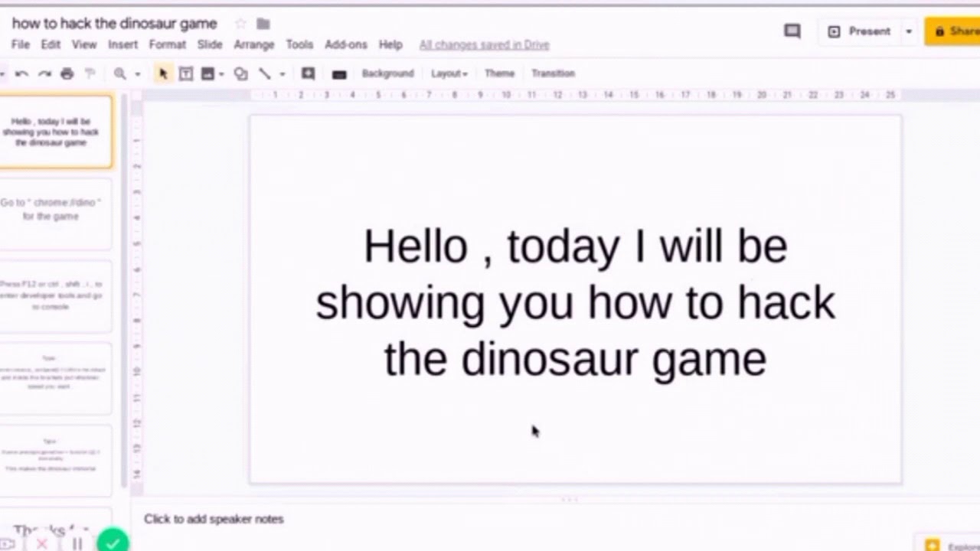This screenshot has width=980, height=551.
Task: Open the comment history icon
Action: point(792,31)
